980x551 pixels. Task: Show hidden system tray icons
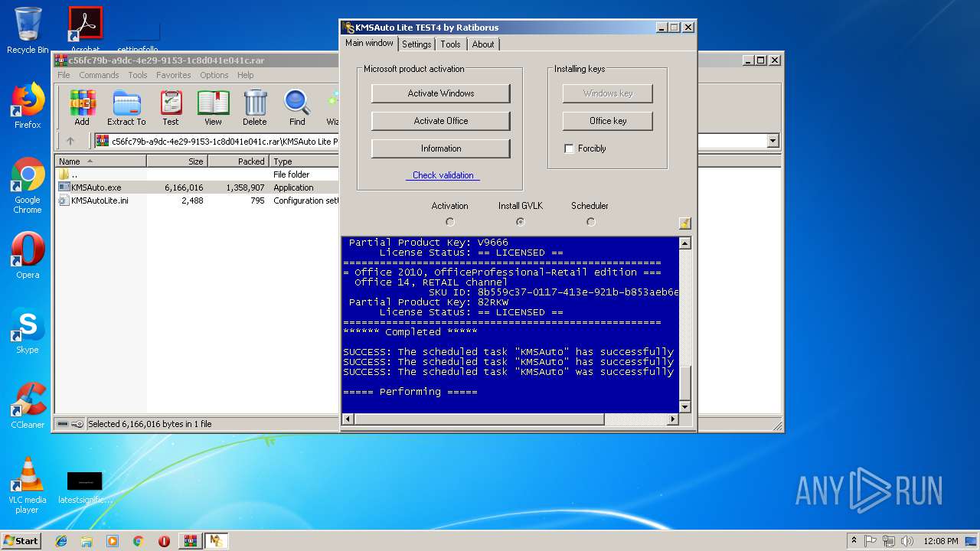pyautogui.click(x=854, y=541)
